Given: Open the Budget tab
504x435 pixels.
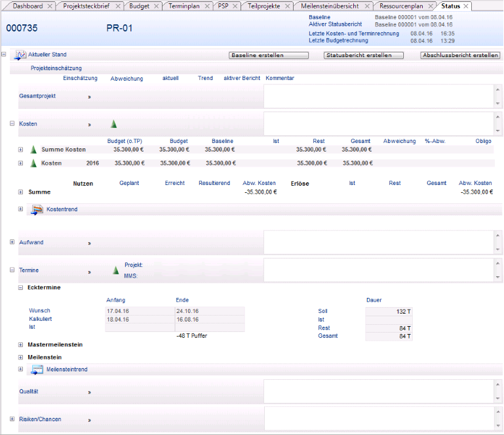Looking at the screenshot, I should (139, 6).
